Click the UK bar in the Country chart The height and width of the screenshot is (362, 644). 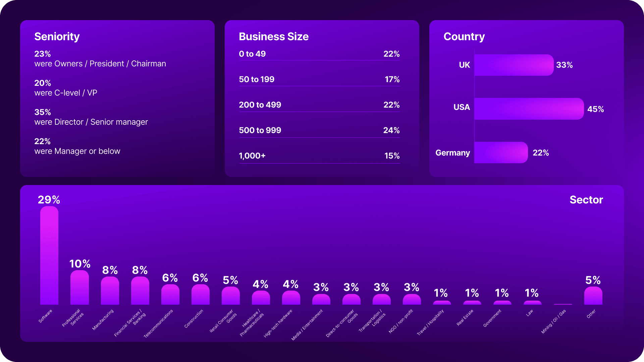[x=513, y=65]
